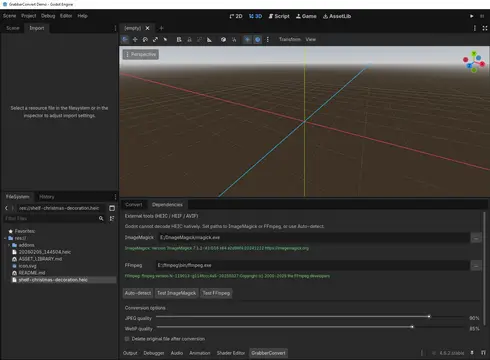
Task: Click the Auto-detect button
Action: (138, 293)
